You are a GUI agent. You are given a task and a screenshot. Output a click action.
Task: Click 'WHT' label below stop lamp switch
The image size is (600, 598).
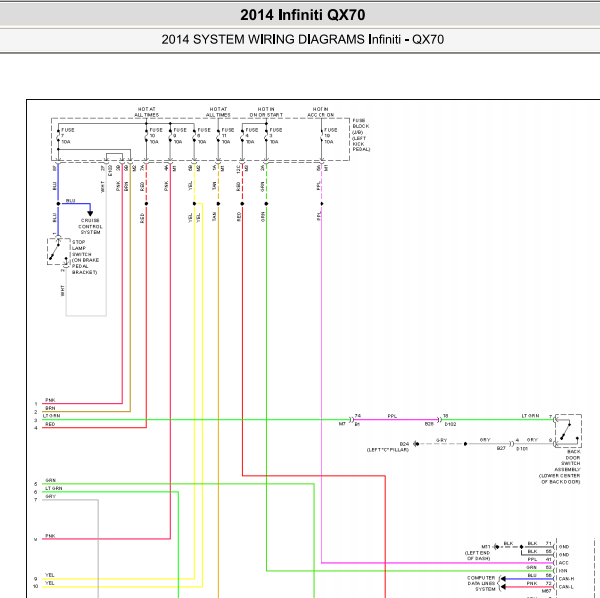tap(62, 291)
